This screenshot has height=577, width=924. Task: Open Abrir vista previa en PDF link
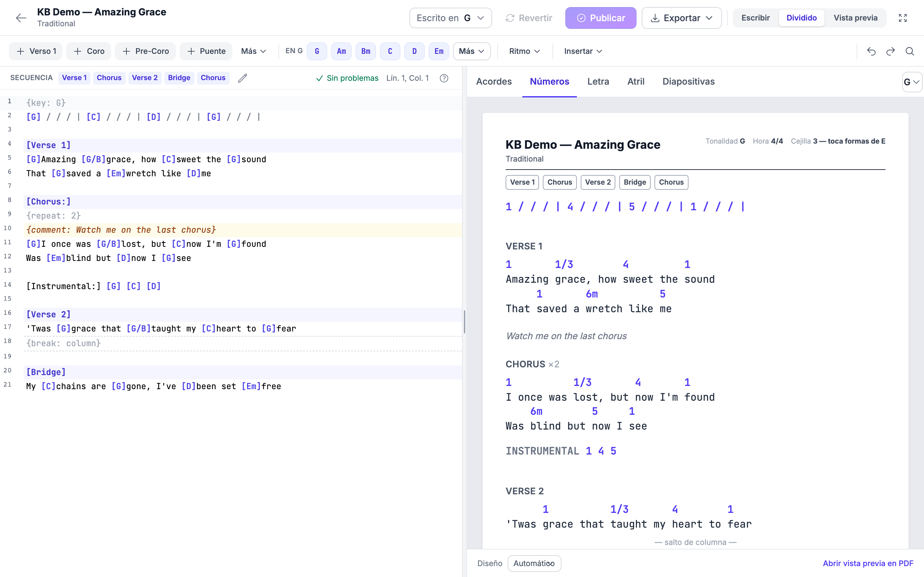(x=868, y=563)
